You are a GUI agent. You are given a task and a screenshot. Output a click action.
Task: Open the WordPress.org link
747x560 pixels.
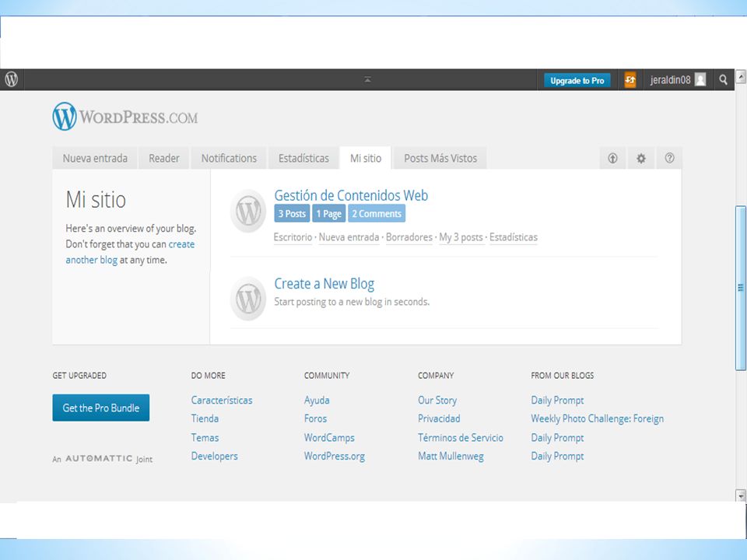pos(335,457)
